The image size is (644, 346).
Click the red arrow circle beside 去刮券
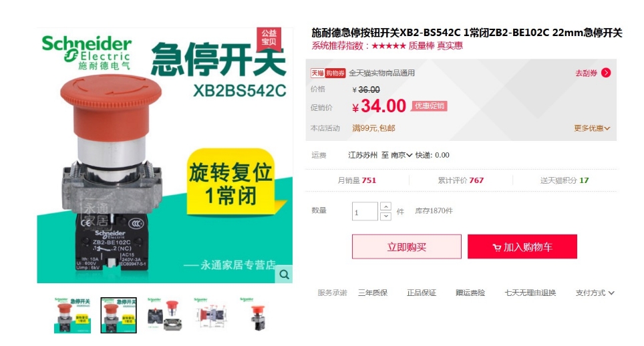[606, 73]
